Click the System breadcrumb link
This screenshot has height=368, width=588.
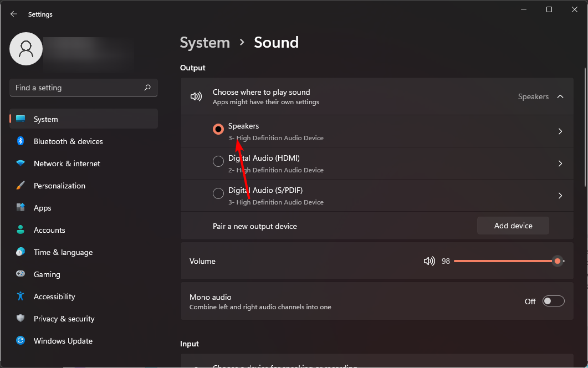205,42
